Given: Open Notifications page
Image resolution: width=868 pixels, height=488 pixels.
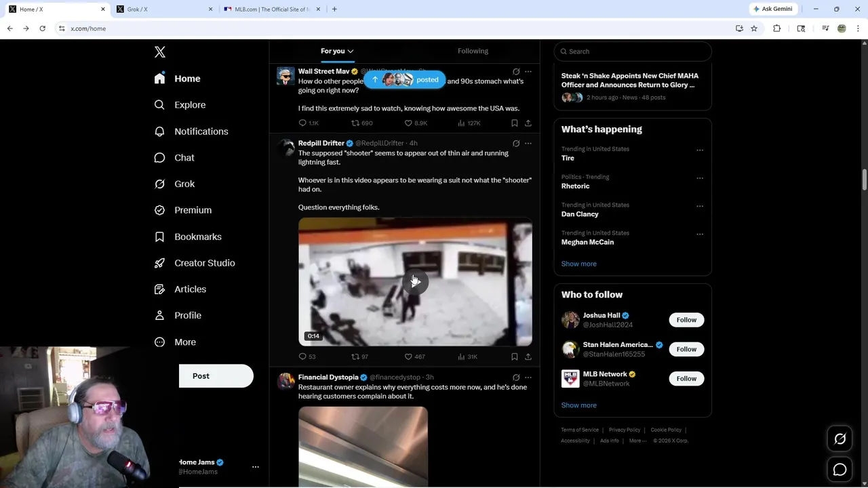Looking at the screenshot, I should click(x=191, y=131).
